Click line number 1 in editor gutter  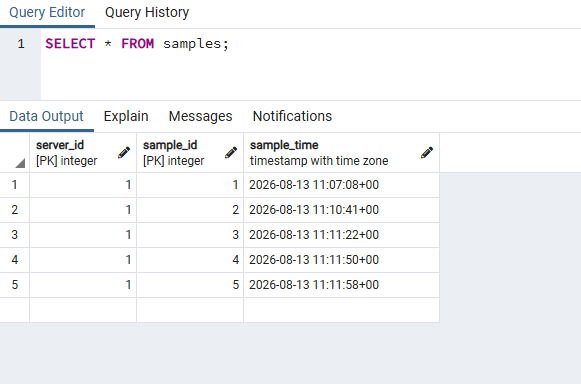21,44
